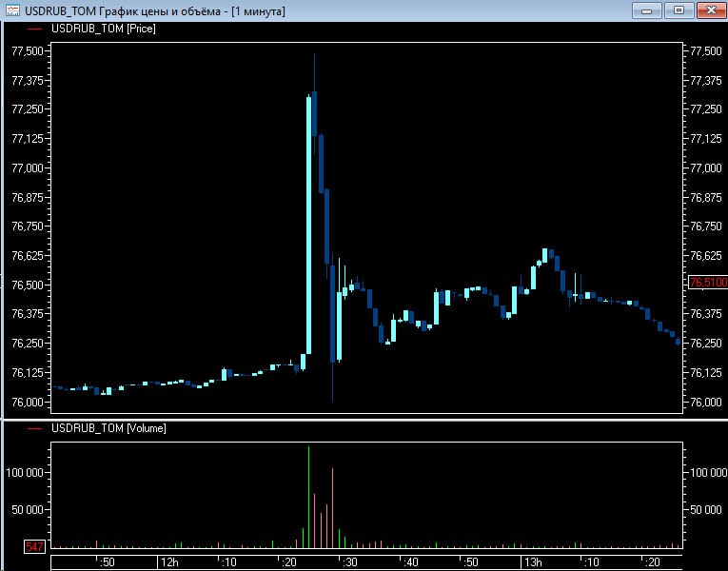
Task: Click the chart window icon in title bar
Action: tap(12, 10)
